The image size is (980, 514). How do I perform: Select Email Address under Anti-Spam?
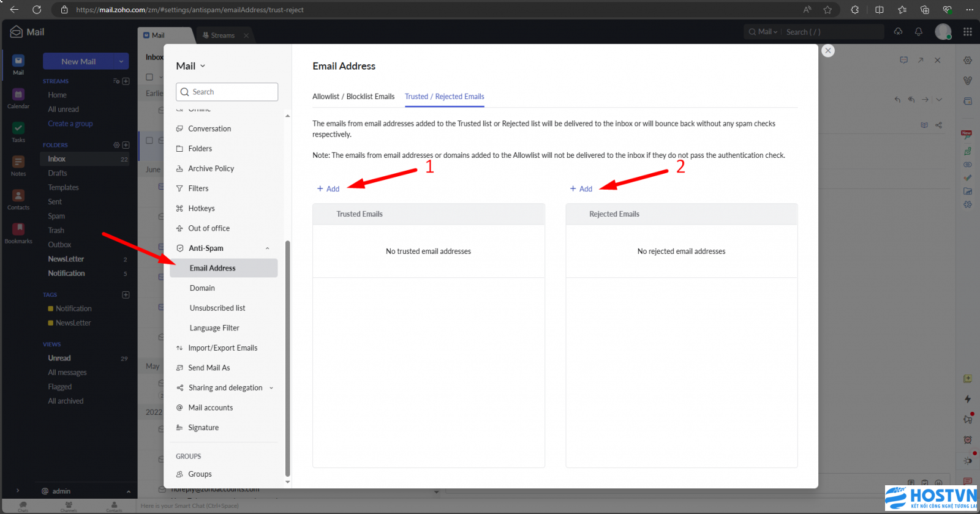pyautogui.click(x=224, y=268)
